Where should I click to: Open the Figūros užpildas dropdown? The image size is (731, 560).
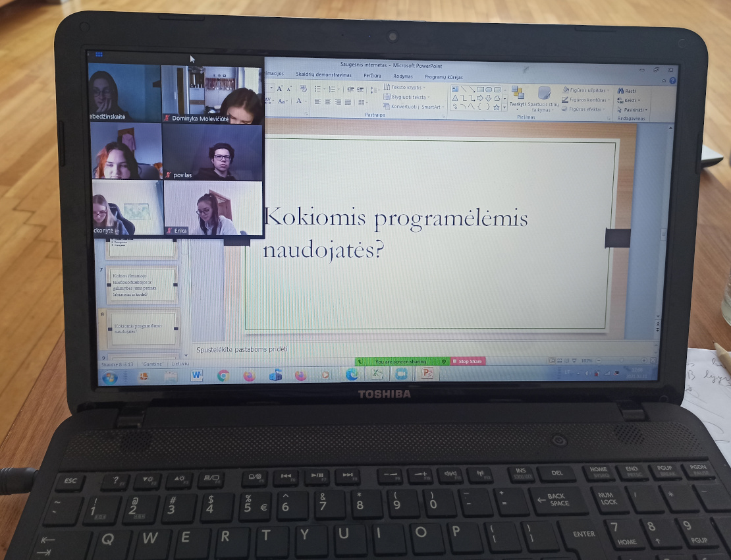(x=586, y=90)
